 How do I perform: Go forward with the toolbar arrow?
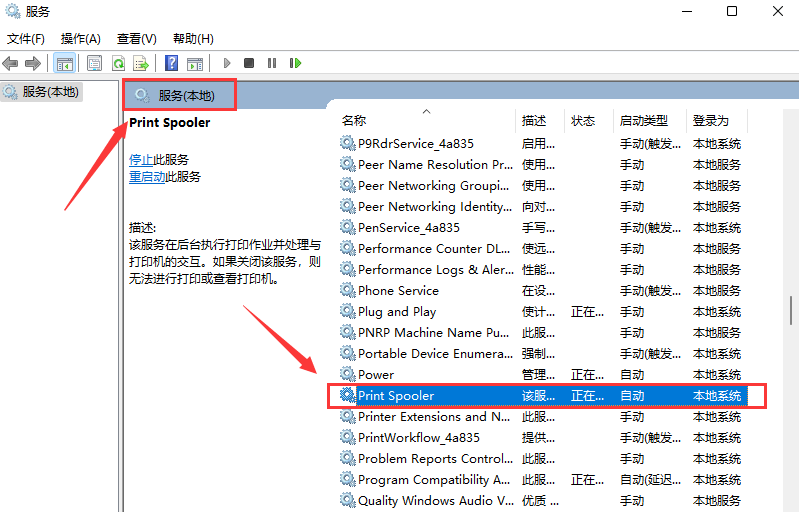[33, 63]
